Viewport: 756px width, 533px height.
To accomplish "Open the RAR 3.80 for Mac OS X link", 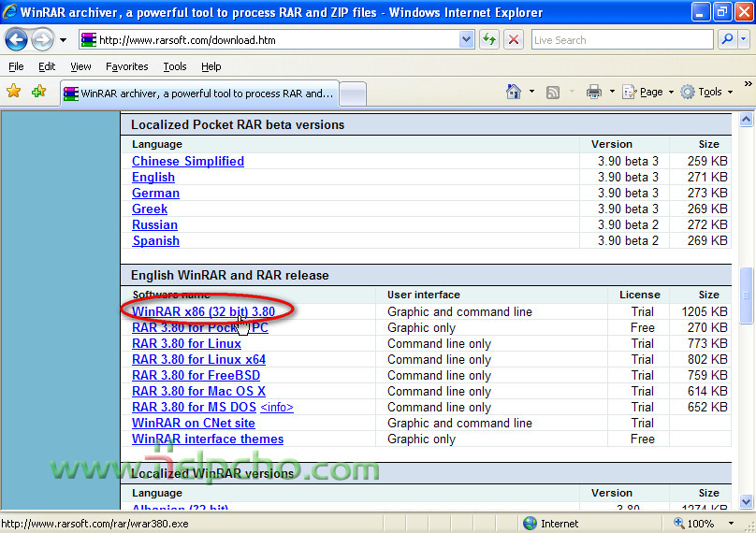I will [x=198, y=391].
